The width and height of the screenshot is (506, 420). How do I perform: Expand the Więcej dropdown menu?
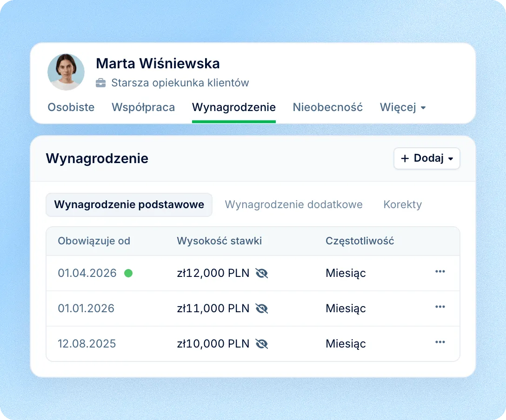(x=403, y=107)
